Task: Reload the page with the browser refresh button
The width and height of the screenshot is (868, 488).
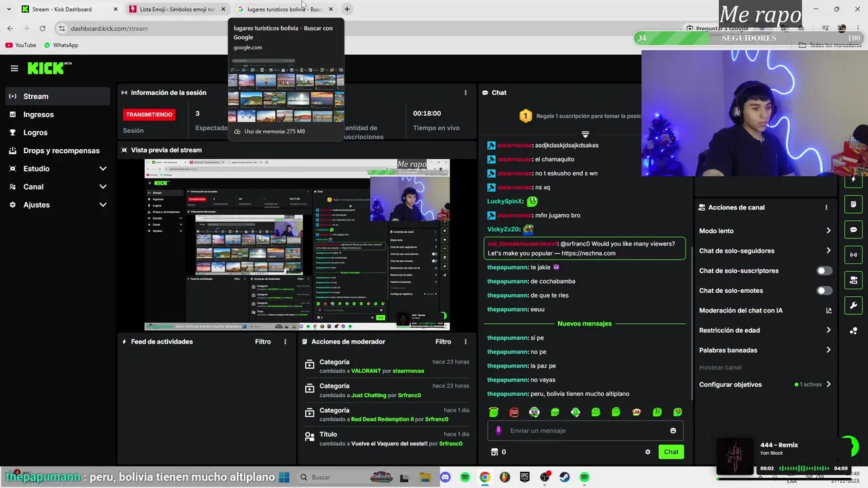Action: coord(42,28)
